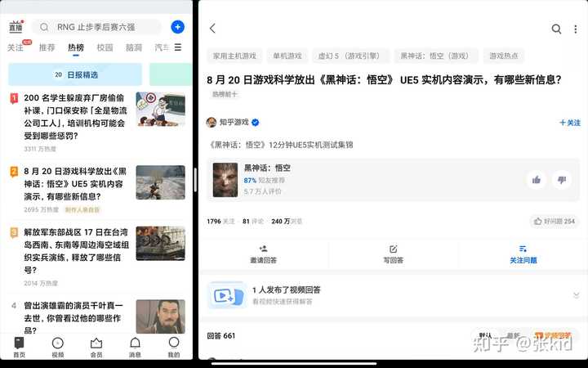Tap the blue plus create button
588x368 pixels.
tap(178, 27)
